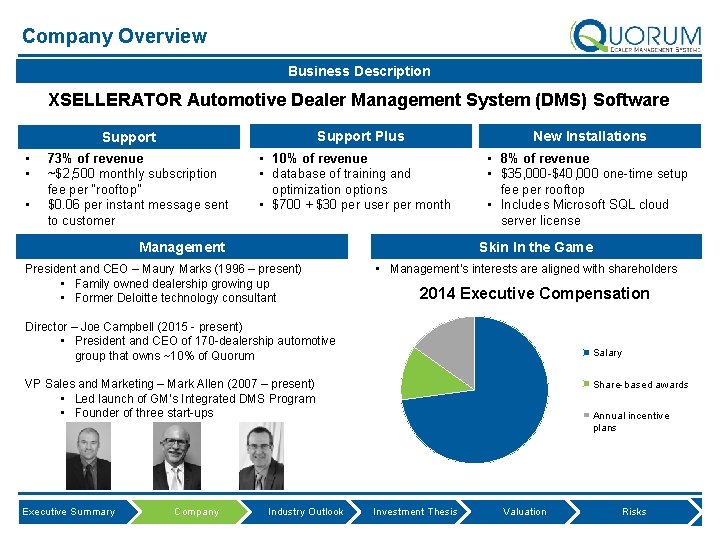Click the Skin In the Game header
This screenshot has width=720, height=540.
coord(536,247)
